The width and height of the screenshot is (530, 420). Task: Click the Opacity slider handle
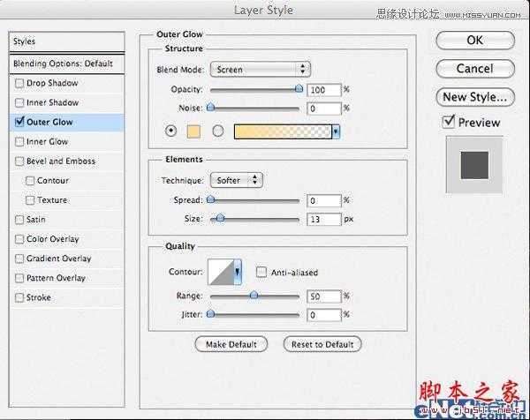click(299, 88)
